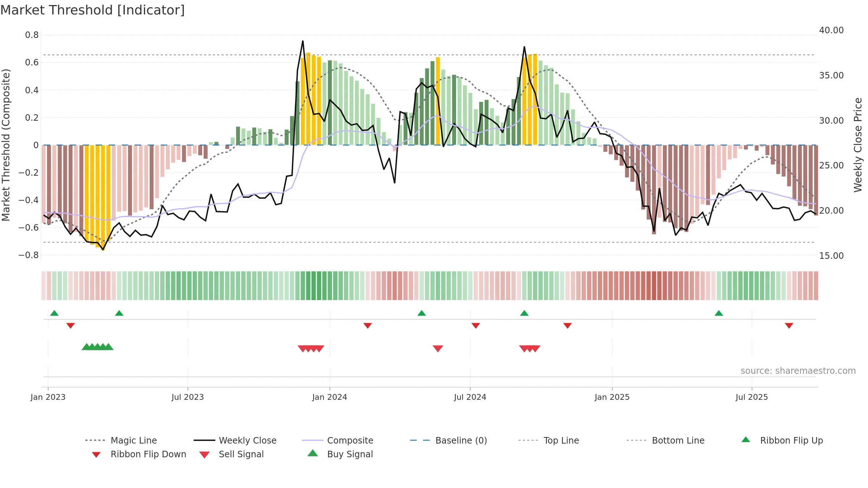
Task: Click the −0.4 left-axis tick label
Action: click(29, 200)
